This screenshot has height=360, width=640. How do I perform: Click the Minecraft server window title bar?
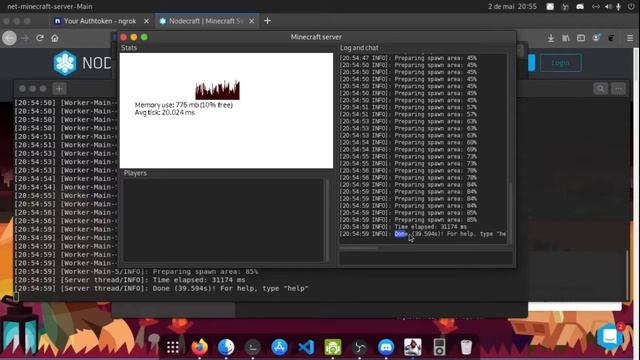coord(316,37)
